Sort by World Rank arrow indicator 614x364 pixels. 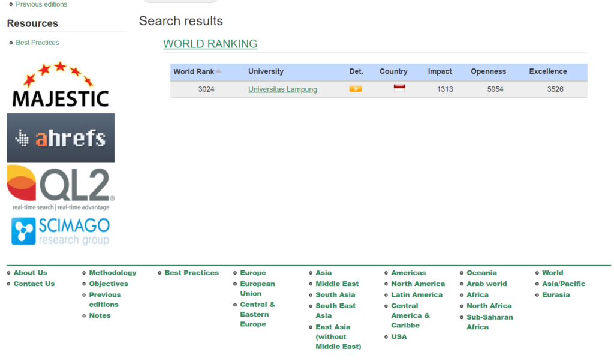pyautogui.click(x=219, y=71)
